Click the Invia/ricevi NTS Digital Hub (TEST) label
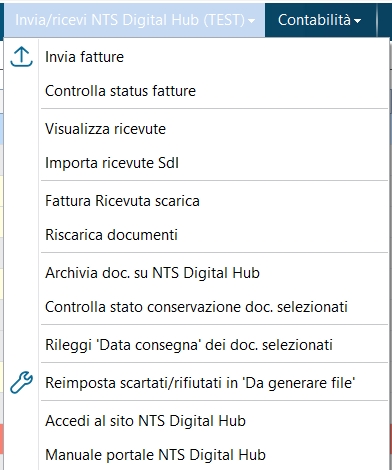Screen dimensions: 392x470 (130, 20)
